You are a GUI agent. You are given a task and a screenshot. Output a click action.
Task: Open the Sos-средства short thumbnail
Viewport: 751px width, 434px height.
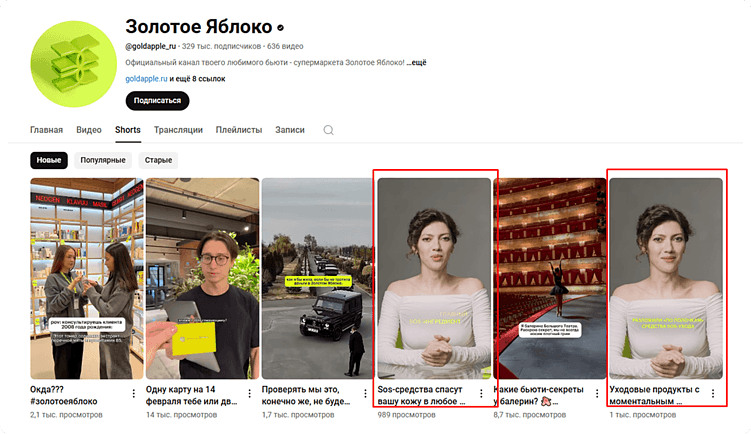click(x=434, y=279)
